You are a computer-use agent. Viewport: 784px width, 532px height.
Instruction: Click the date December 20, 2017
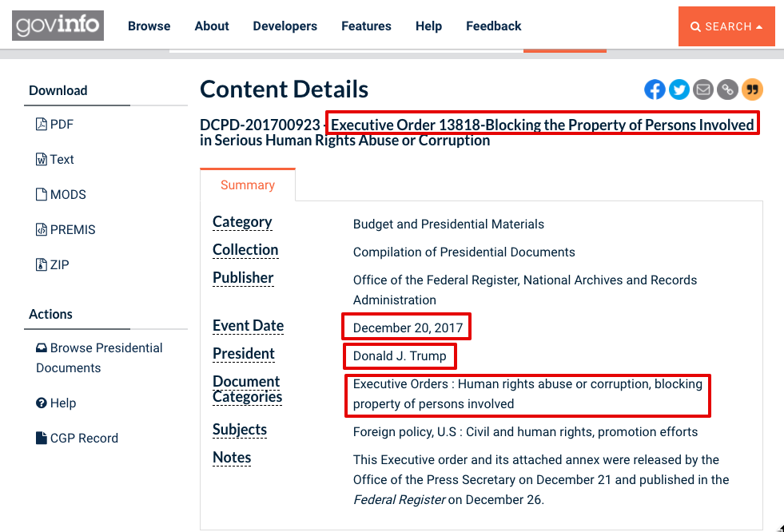pyautogui.click(x=408, y=328)
